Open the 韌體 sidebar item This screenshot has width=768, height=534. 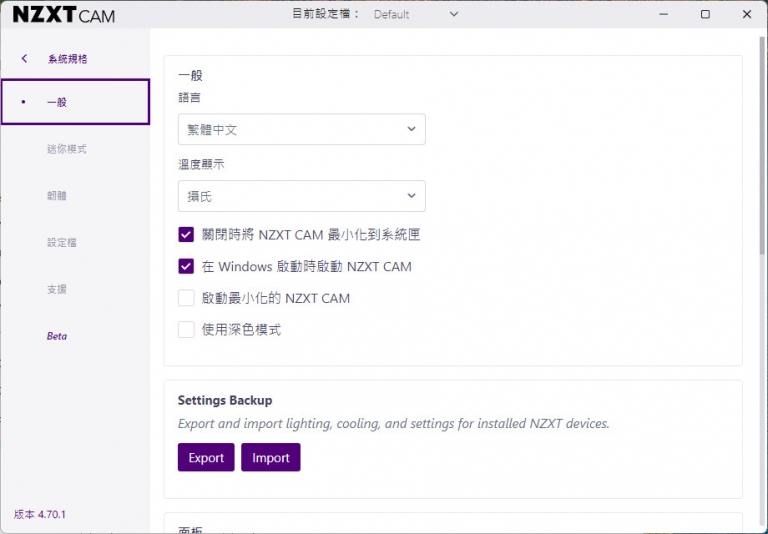click(x=57, y=195)
